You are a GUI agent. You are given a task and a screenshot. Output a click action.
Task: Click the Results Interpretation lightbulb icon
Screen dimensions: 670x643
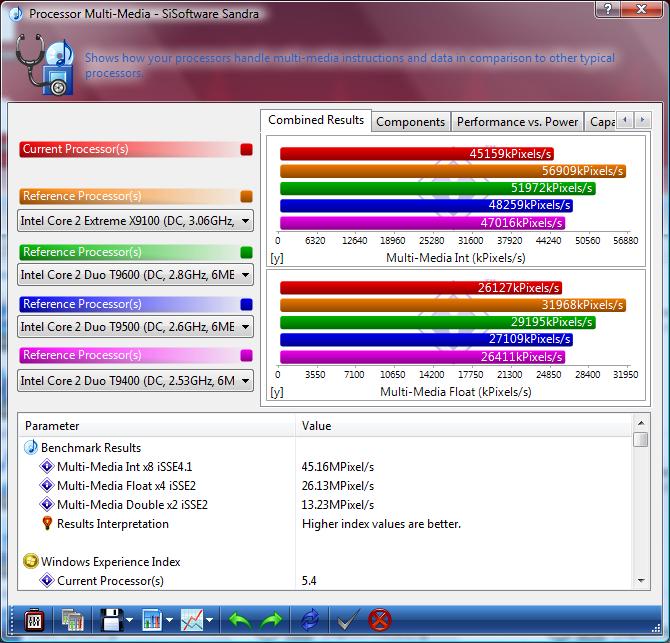[x=47, y=523]
